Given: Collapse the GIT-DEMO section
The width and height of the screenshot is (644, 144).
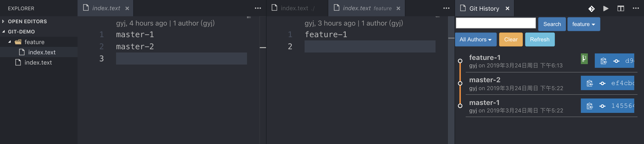Looking at the screenshot, I should click(3, 32).
